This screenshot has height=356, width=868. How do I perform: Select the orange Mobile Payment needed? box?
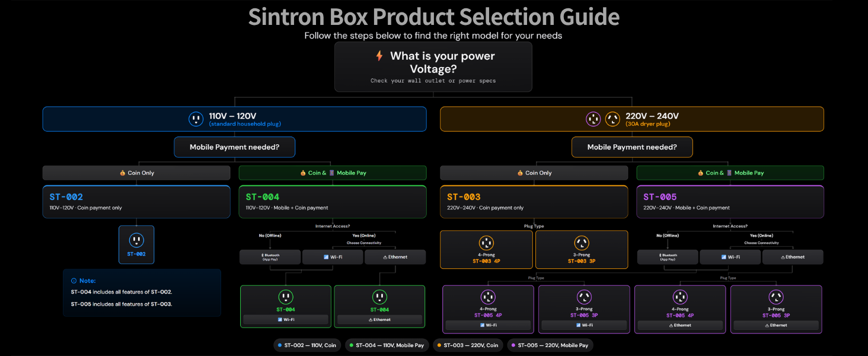pos(632,147)
